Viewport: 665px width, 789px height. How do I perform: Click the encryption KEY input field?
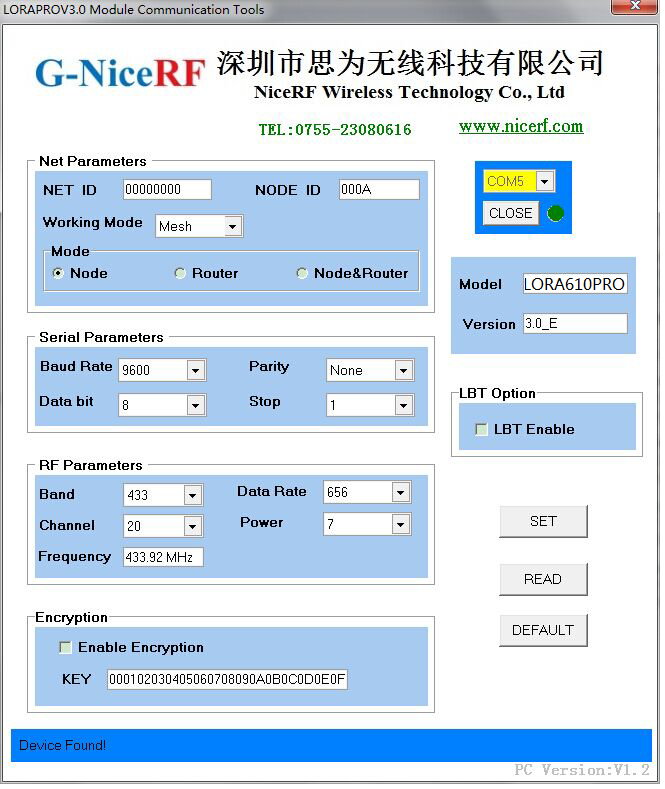pos(227,680)
